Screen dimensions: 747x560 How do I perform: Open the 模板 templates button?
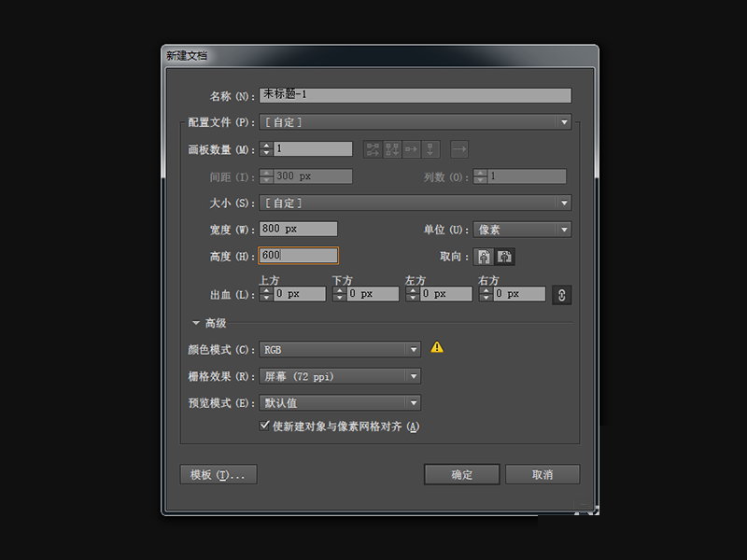coord(218,474)
